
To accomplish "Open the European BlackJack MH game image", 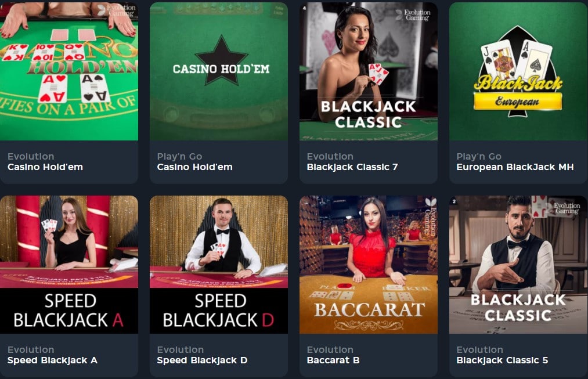I will point(518,71).
